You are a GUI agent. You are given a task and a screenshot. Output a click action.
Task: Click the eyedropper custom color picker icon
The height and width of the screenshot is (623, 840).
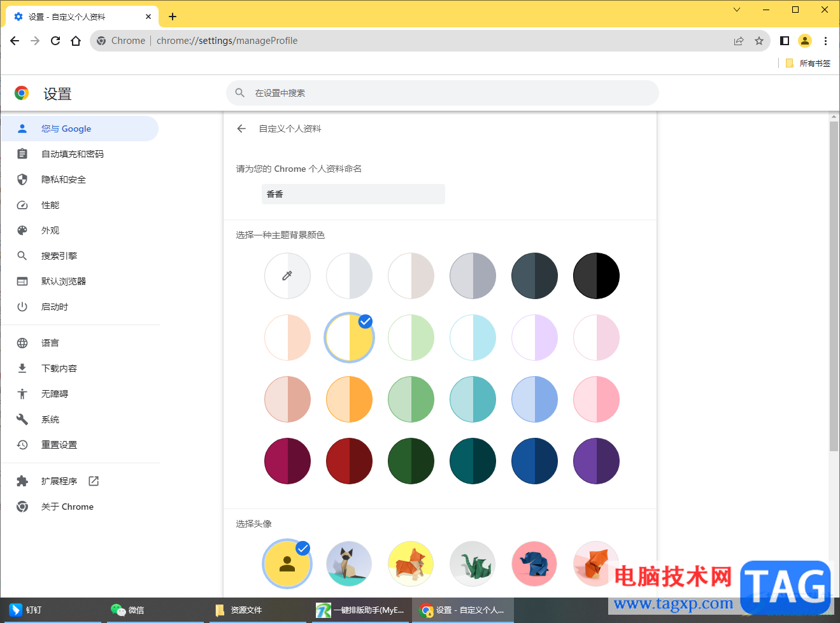pos(287,276)
